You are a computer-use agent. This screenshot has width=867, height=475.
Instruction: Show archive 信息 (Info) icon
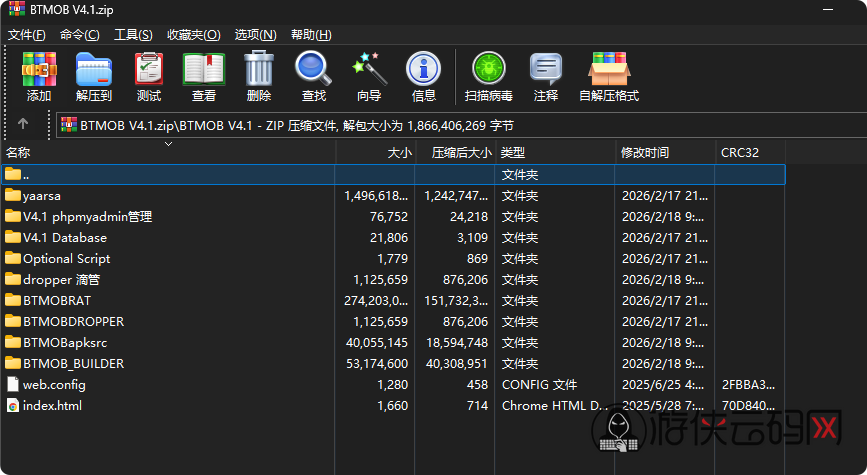pos(424,76)
